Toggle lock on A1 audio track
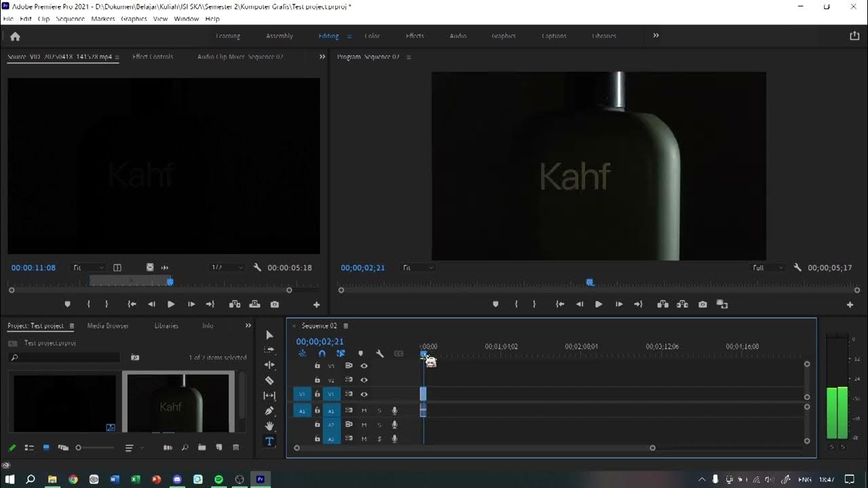 (317, 411)
